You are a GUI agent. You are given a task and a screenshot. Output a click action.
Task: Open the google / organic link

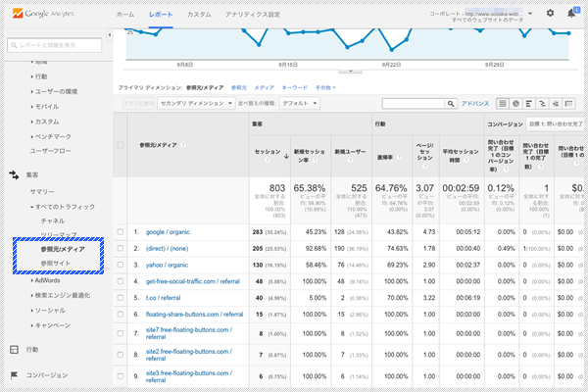[x=168, y=232]
